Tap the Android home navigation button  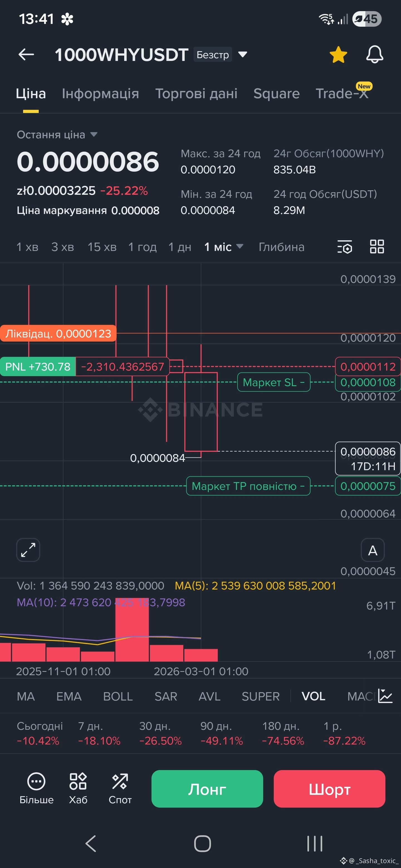pos(203,844)
